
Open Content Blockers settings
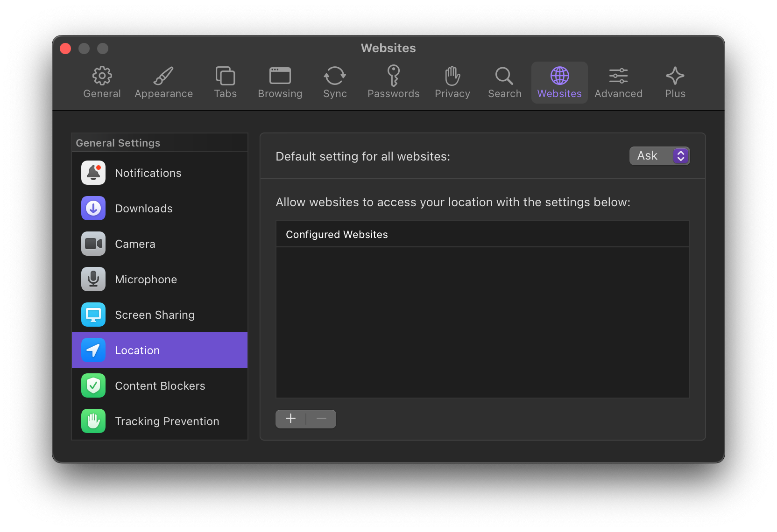click(159, 386)
